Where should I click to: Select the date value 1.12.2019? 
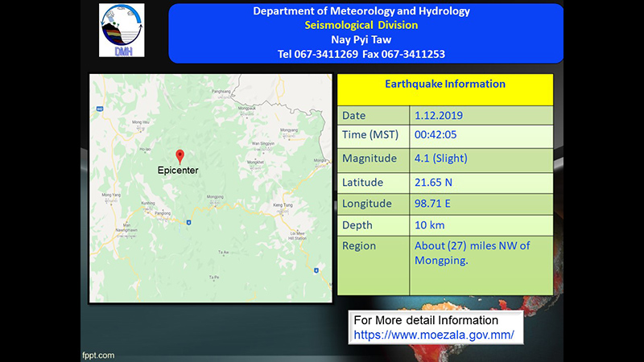439,115
